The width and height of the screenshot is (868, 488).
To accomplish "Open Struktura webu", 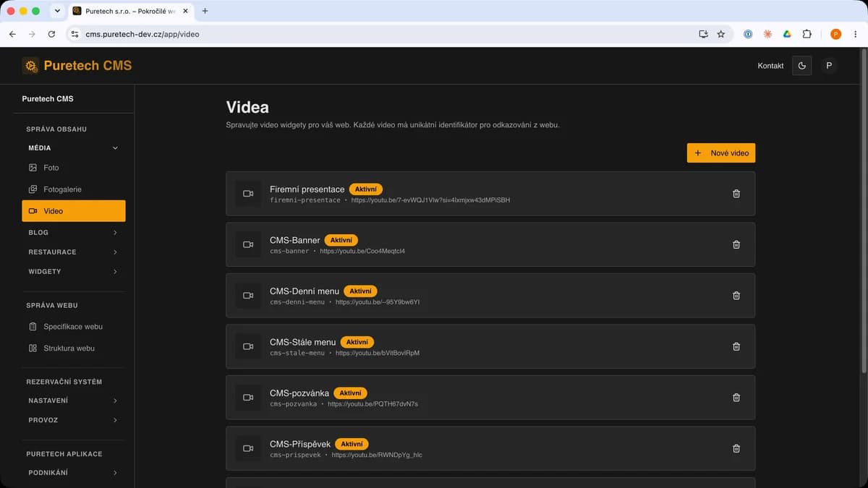I will click(x=73, y=348).
